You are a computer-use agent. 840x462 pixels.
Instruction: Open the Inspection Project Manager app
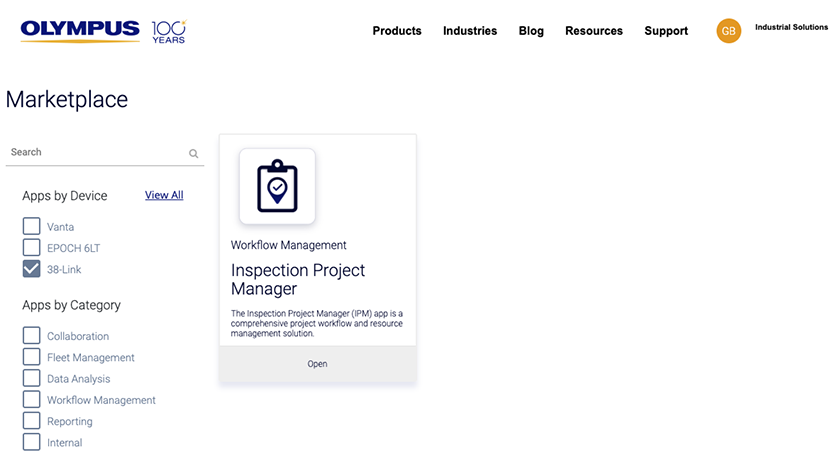click(x=317, y=364)
